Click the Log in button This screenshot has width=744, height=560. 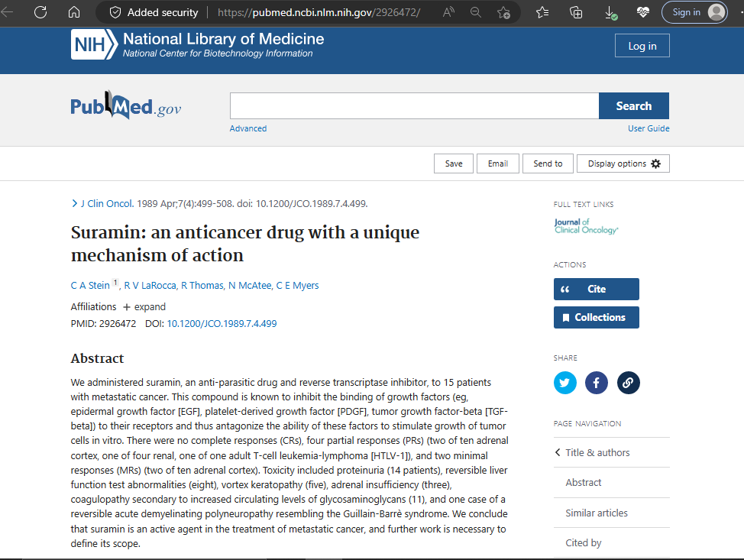pyautogui.click(x=642, y=46)
